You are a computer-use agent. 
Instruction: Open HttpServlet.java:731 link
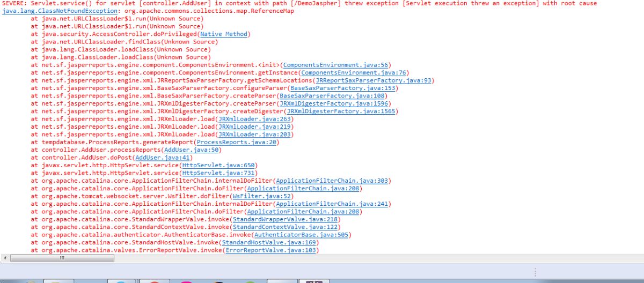(x=218, y=174)
